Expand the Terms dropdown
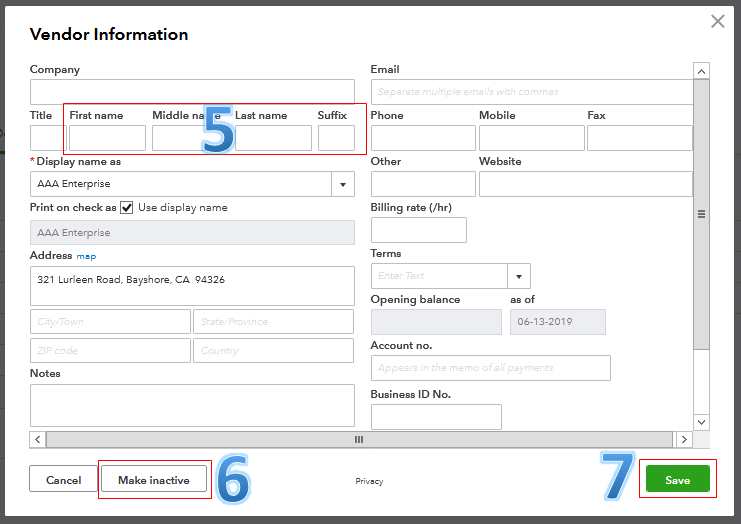 519,276
